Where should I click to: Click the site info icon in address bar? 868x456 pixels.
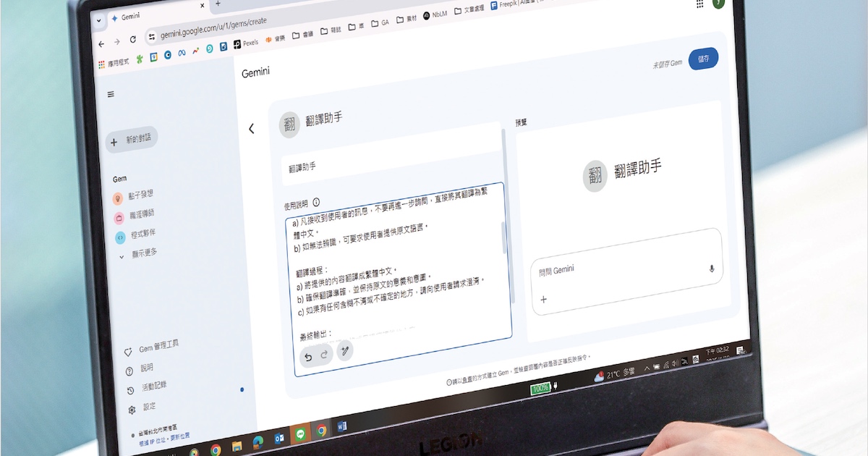(152, 37)
